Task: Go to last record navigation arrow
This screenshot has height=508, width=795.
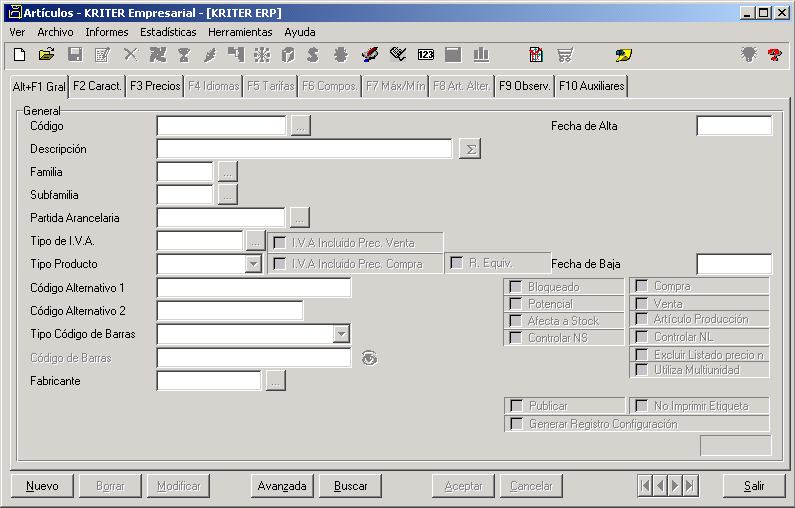Action: coord(690,486)
